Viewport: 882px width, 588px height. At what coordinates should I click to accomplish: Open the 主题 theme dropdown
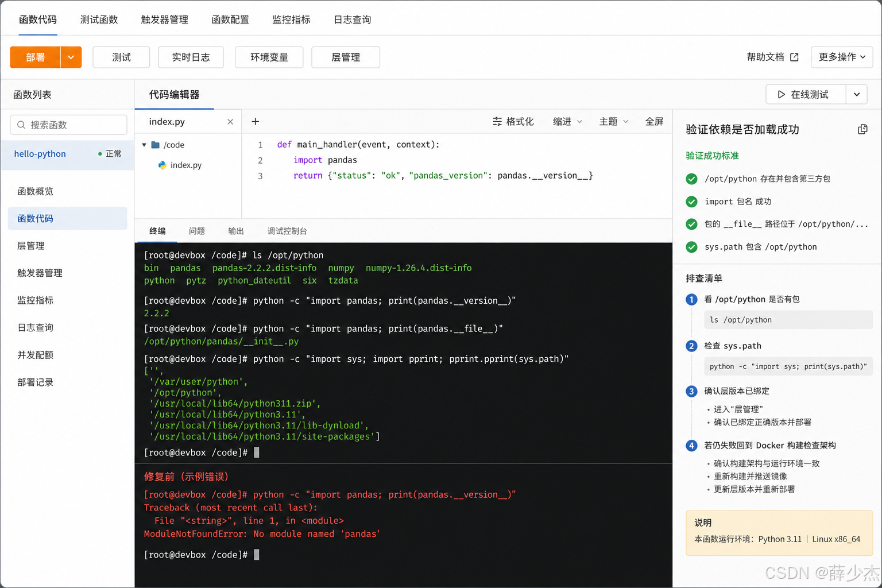614,121
